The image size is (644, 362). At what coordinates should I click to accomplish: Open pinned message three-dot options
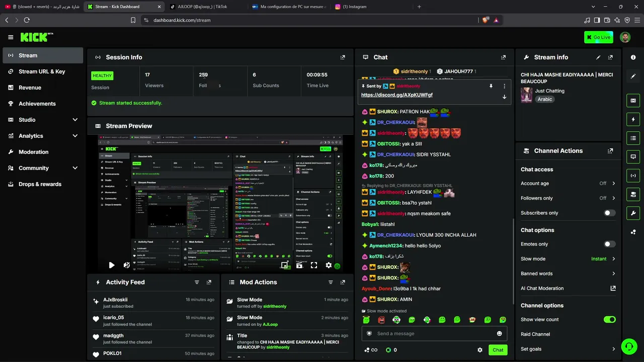pos(504,86)
